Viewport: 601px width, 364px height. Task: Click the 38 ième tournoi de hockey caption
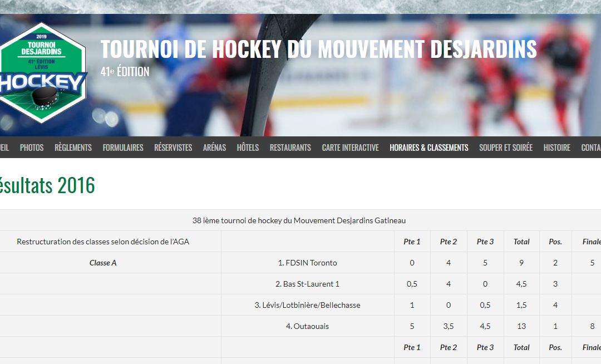click(x=299, y=221)
